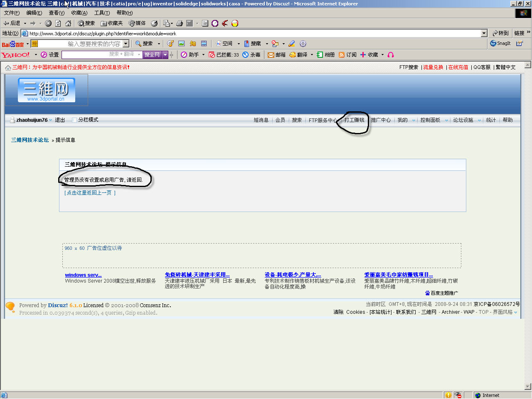The width and height of the screenshot is (532, 399).
Task: Click the pink headphones icon
Action: point(391,55)
